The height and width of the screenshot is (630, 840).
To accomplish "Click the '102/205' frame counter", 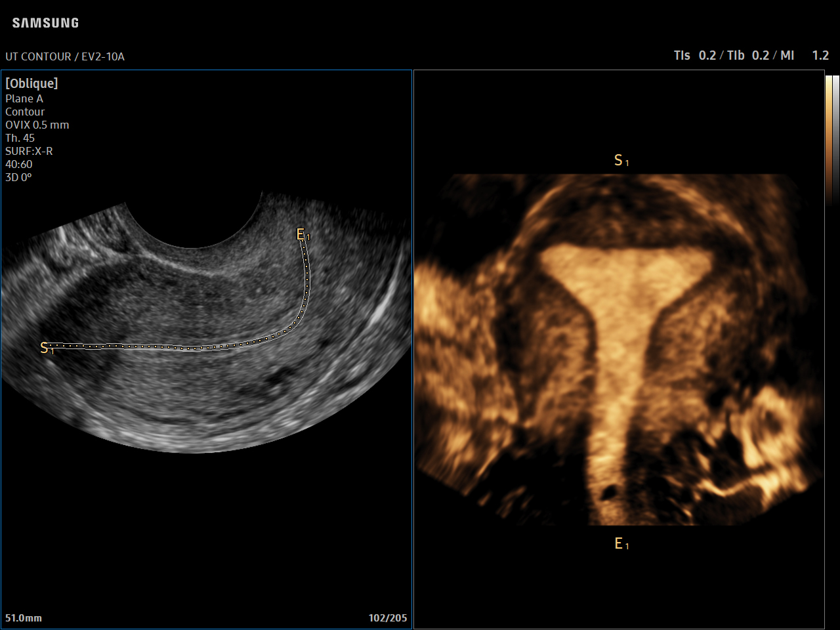I will tap(388, 618).
